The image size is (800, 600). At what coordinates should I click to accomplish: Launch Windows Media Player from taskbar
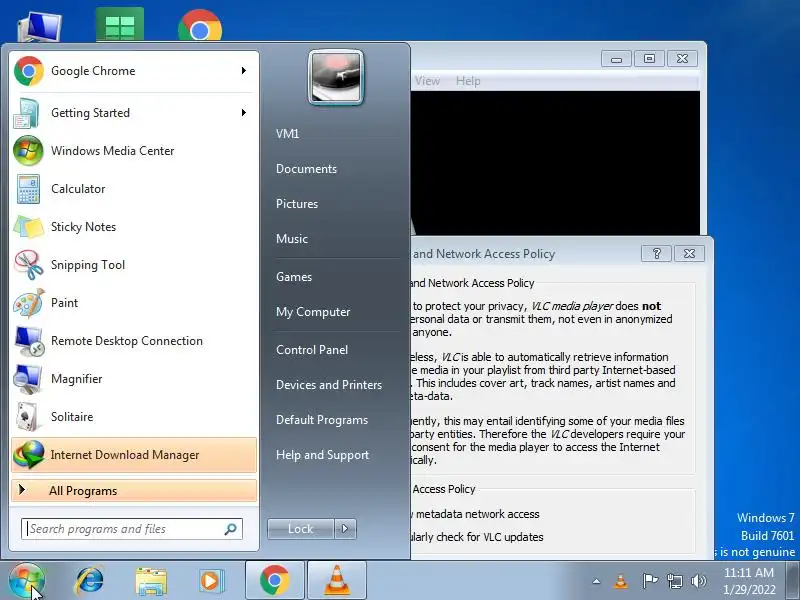(211, 581)
